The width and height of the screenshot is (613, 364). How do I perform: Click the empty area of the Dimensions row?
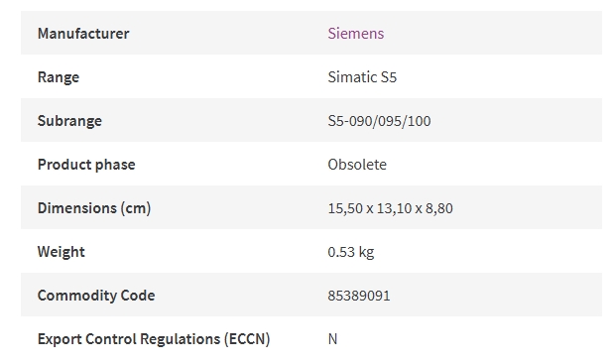point(528,207)
